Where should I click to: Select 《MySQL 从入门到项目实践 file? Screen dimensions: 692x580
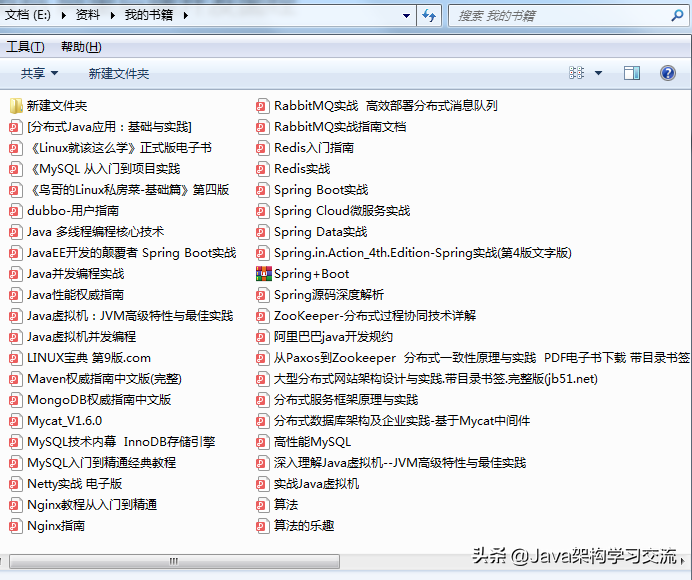click(104, 169)
